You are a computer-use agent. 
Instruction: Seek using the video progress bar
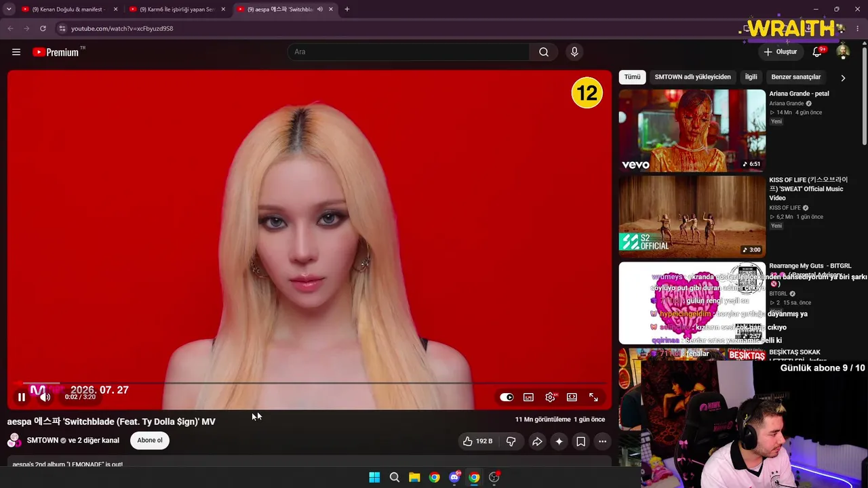click(x=309, y=383)
